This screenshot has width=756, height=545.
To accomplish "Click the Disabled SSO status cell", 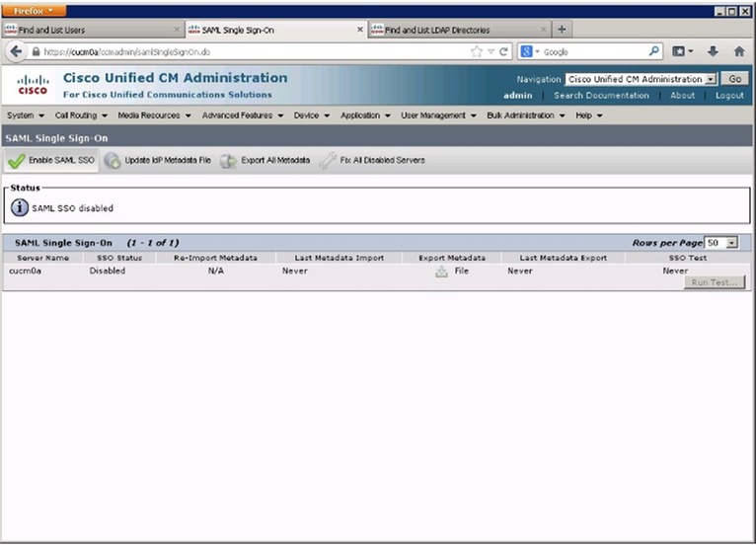I will click(107, 272).
